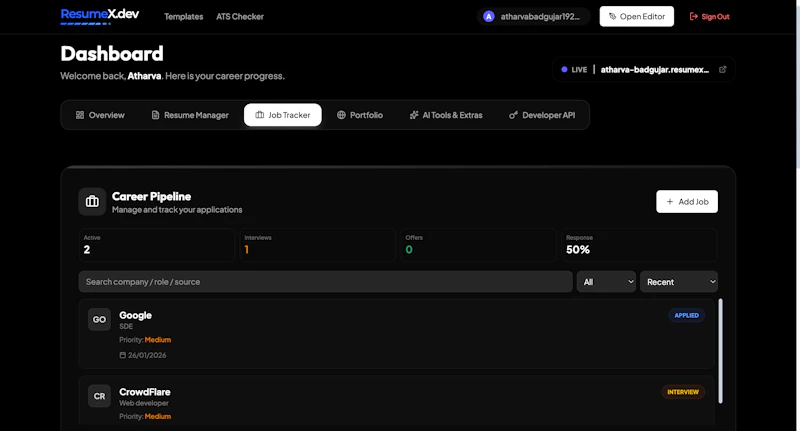The height and width of the screenshot is (431, 800).
Task: Click the Offers stat card
Action: click(x=478, y=245)
